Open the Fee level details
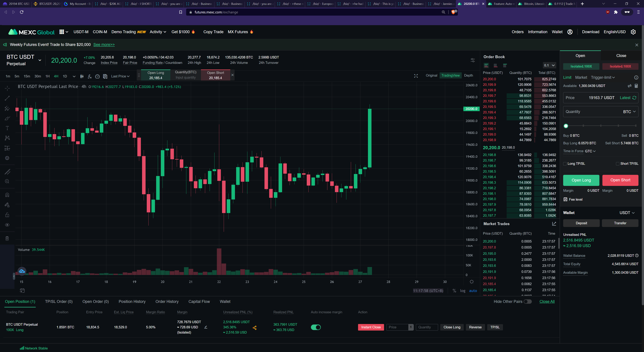Viewport: 644px width, 352px height. [573, 199]
